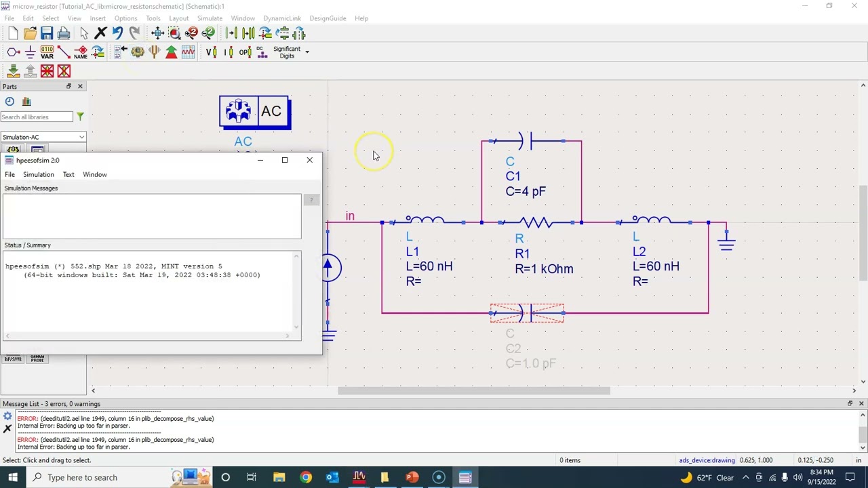Zoom out by 2 icon
The height and width of the screenshot is (488, 868).
[x=208, y=33]
